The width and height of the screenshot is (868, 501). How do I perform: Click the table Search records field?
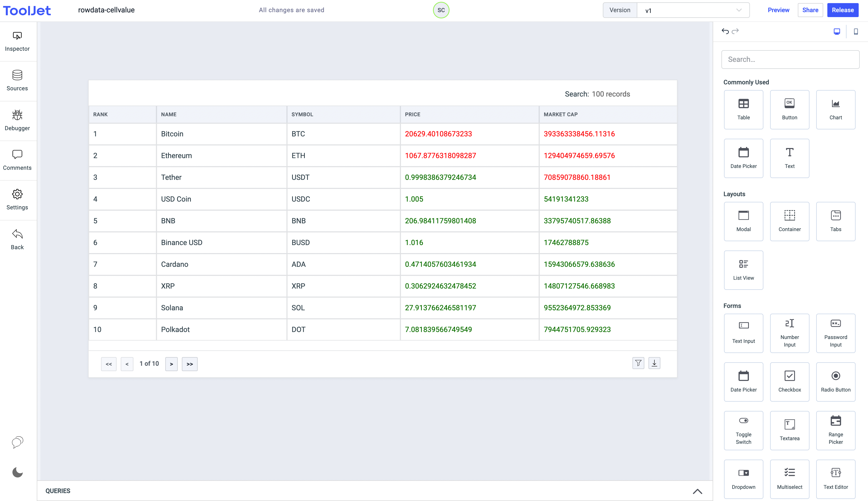point(611,94)
